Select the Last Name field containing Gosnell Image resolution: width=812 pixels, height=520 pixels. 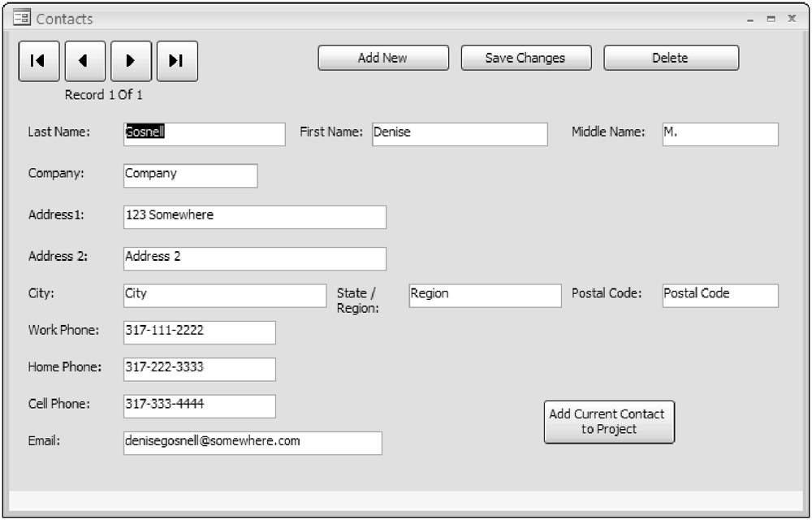click(204, 134)
